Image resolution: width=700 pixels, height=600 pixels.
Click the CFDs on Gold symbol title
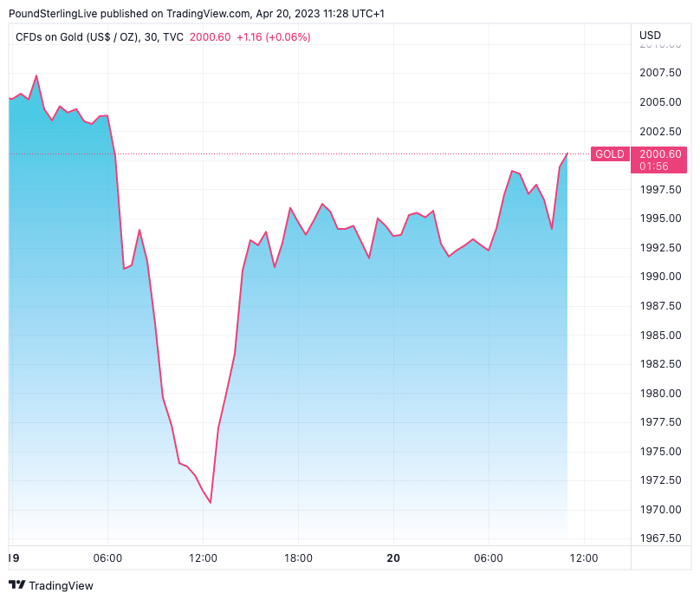(x=78, y=37)
